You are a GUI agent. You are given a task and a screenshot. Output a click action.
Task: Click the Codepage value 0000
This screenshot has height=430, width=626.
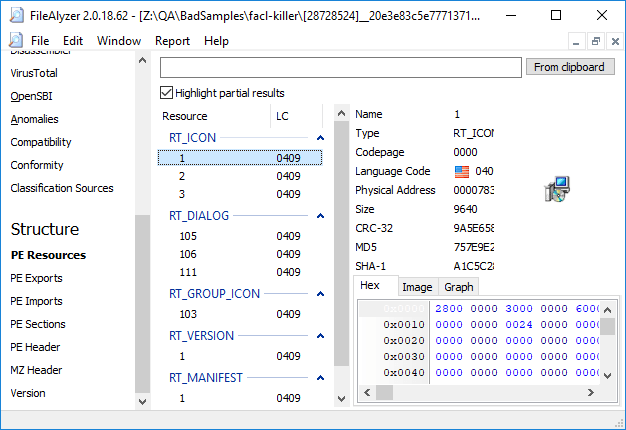[x=466, y=152]
